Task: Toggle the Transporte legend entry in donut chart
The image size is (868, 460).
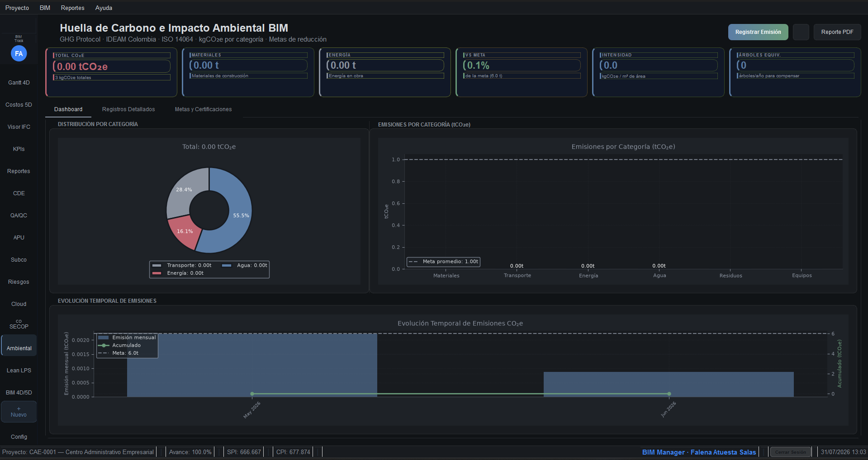Action: point(182,265)
